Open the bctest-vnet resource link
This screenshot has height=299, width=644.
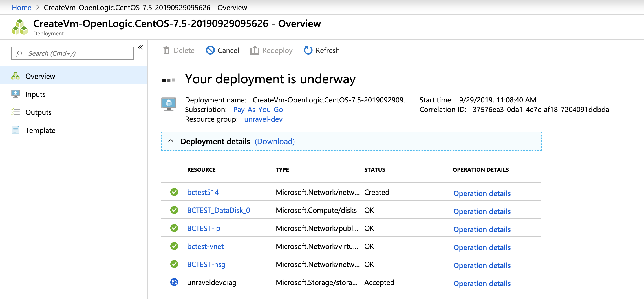(x=205, y=246)
